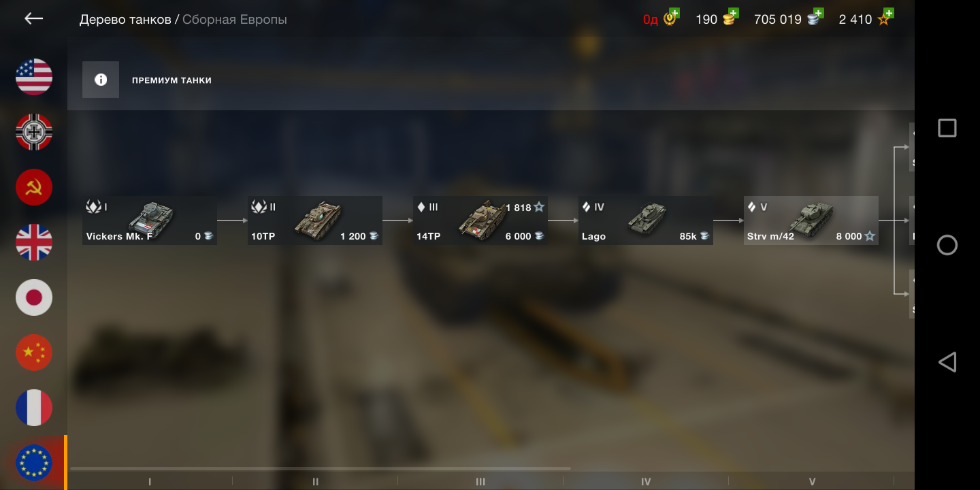Select the Germany flag nation icon

point(34,132)
